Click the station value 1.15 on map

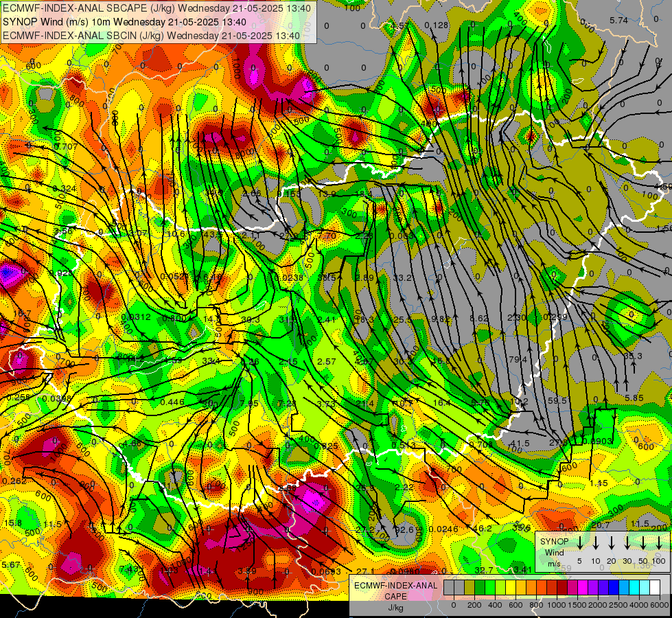tap(599, 483)
